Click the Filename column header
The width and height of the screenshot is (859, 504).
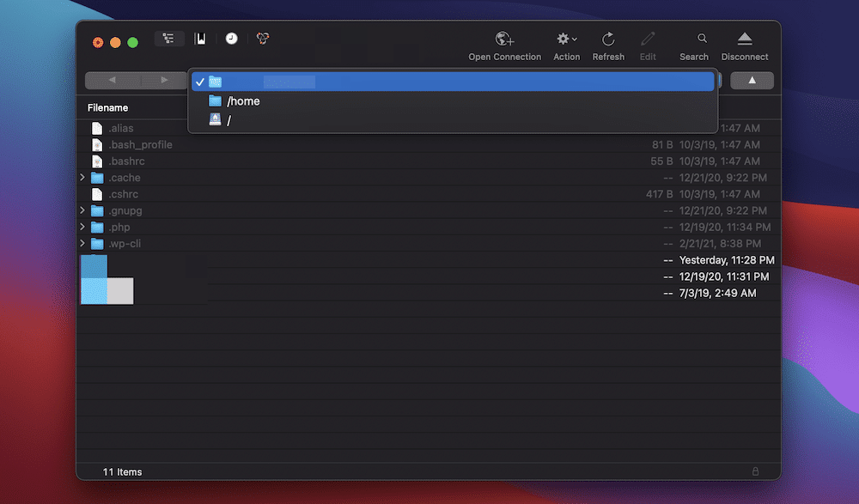pos(107,107)
